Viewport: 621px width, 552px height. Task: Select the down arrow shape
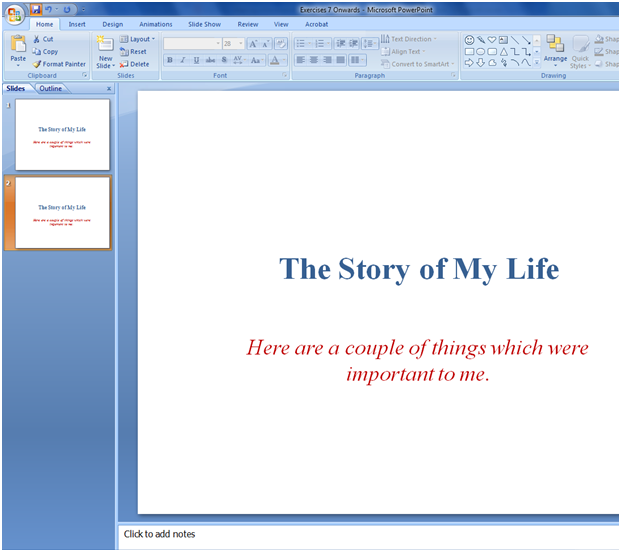coord(480,63)
